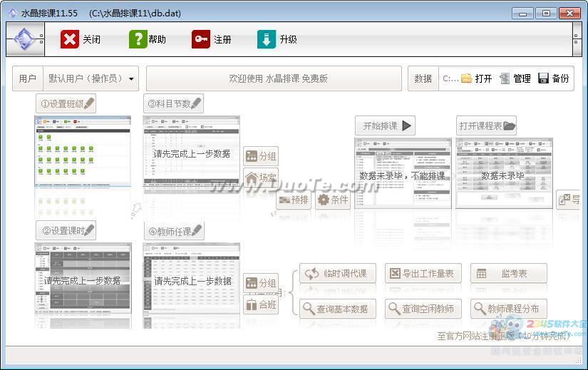Viewport: 588px width, 370px height.
Task: Click the 查询基本数据 search button
Action: (338, 309)
